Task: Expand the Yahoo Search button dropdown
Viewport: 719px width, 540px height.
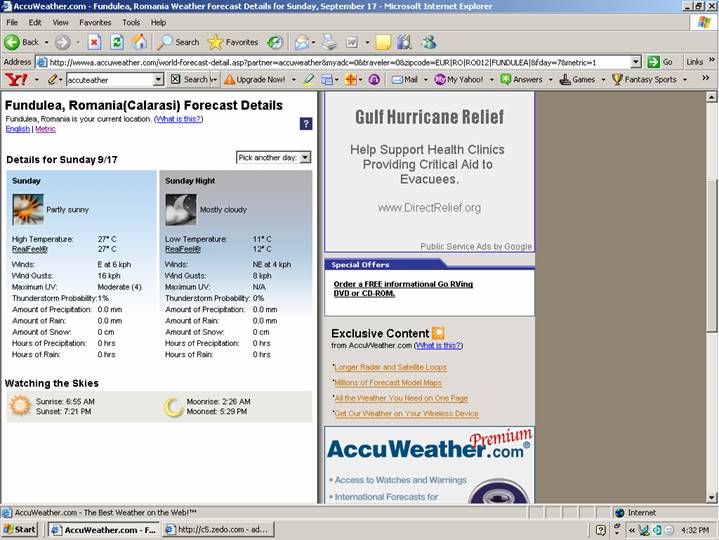Action: click(214, 80)
